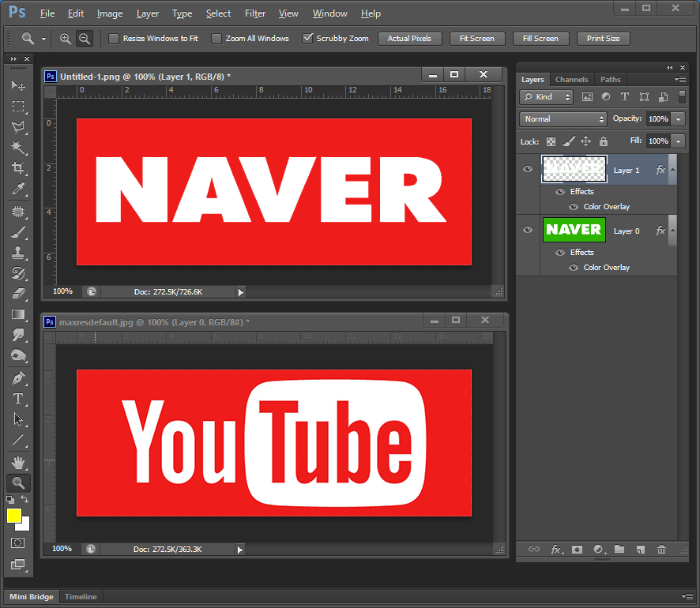
Task: Change screen mode icon
Action: click(18, 565)
